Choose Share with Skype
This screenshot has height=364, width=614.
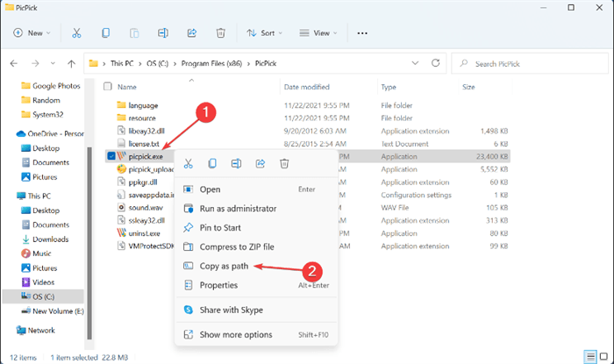[256, 310]
